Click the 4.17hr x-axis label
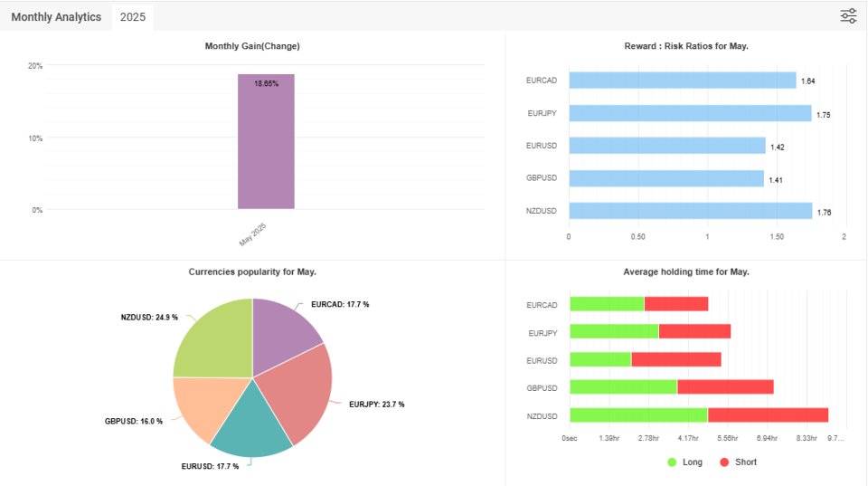Screen dimensions: 868x486 pyautogui.click(x=688, y=438)
